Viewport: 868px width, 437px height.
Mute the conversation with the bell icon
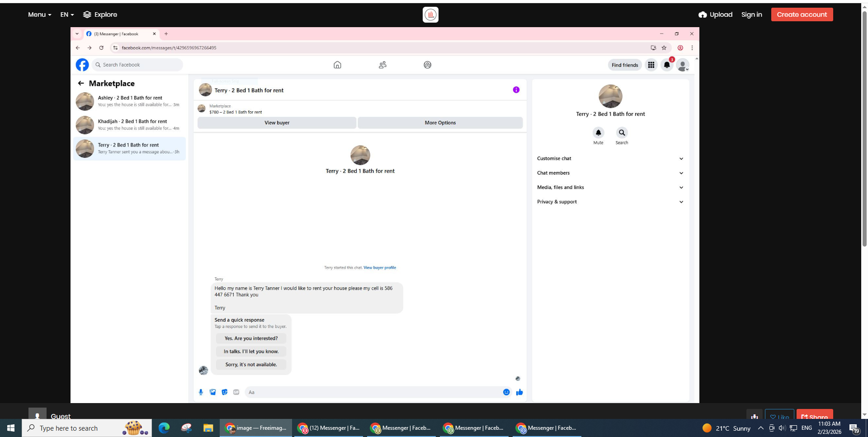pos(598,133)
